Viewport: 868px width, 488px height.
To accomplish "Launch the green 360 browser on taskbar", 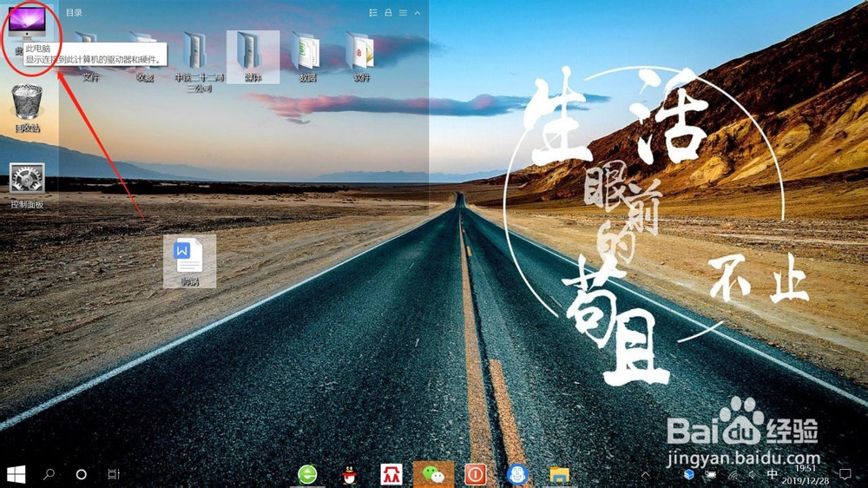I will point(308,475).
